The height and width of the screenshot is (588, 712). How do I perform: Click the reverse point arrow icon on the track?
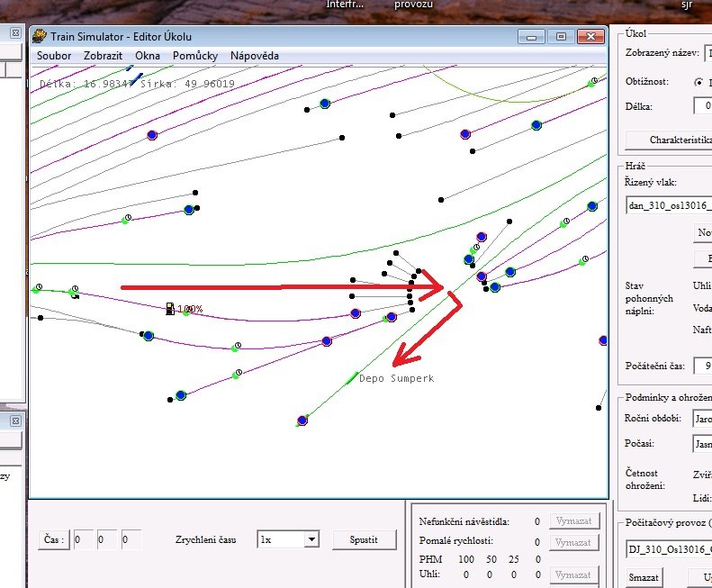tap(75, 296)
